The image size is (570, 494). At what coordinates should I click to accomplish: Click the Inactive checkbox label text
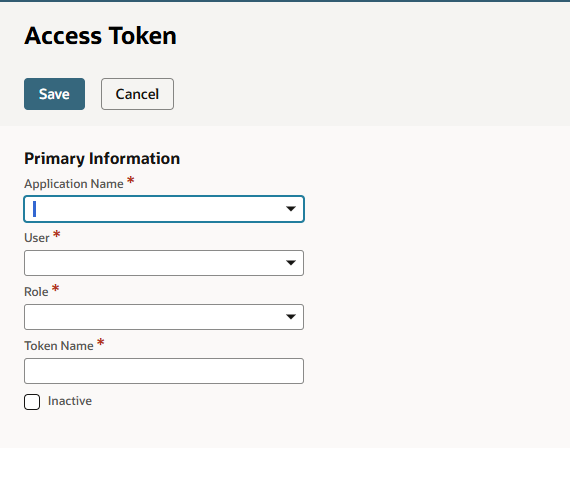[70, 401]
